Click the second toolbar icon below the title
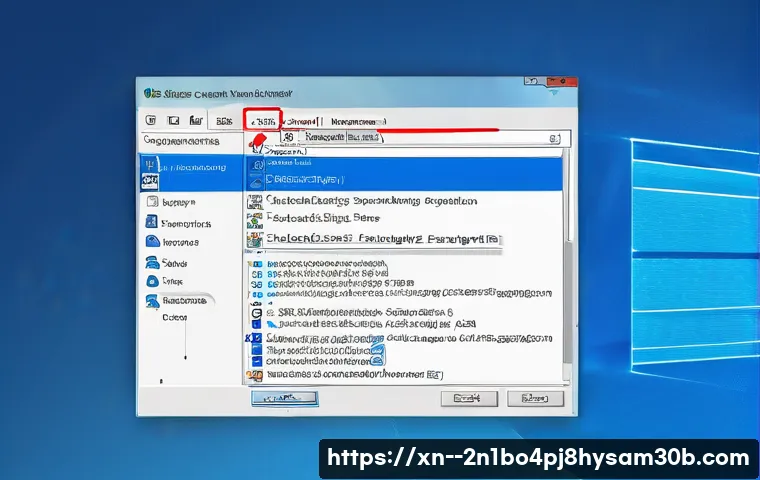This screenshot has height=480, width=760. 171,121
